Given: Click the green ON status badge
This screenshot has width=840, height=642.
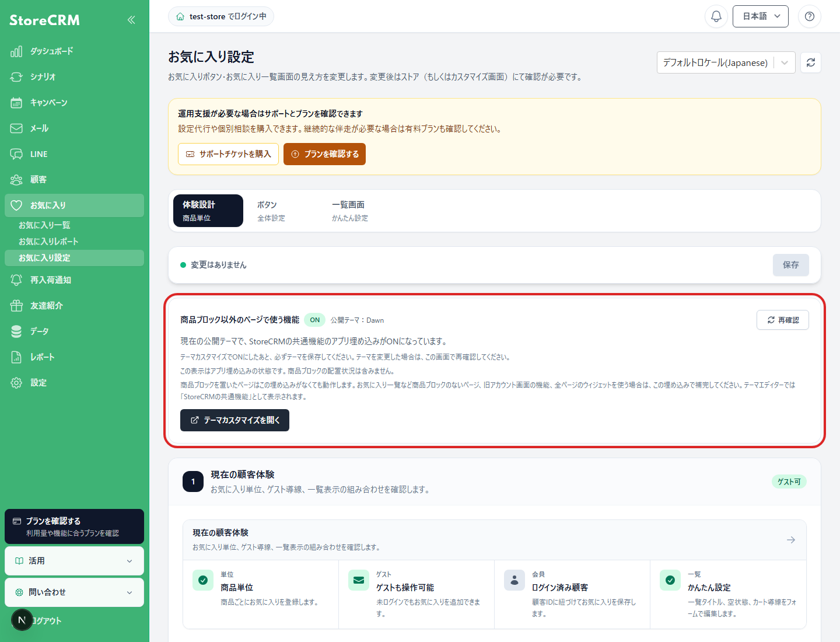Looking at the screenshot, I should pos(315,320).
